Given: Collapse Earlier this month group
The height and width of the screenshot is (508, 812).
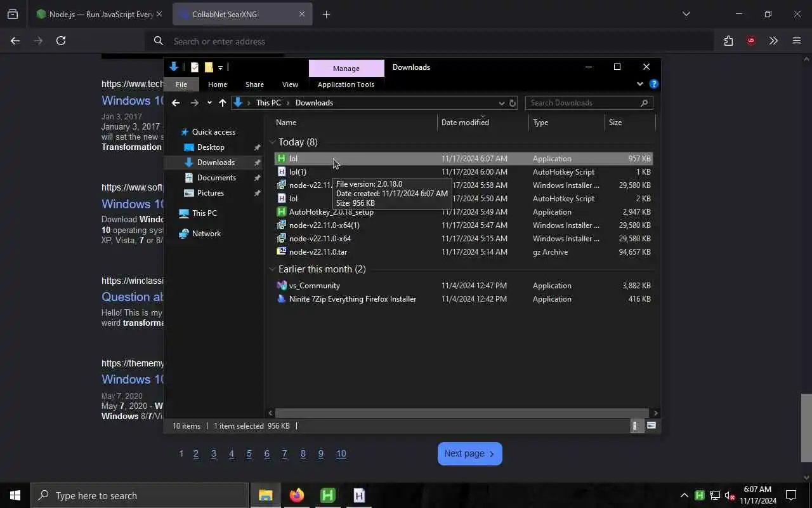Looking at the screenshot, I should (x=272, y=269).
